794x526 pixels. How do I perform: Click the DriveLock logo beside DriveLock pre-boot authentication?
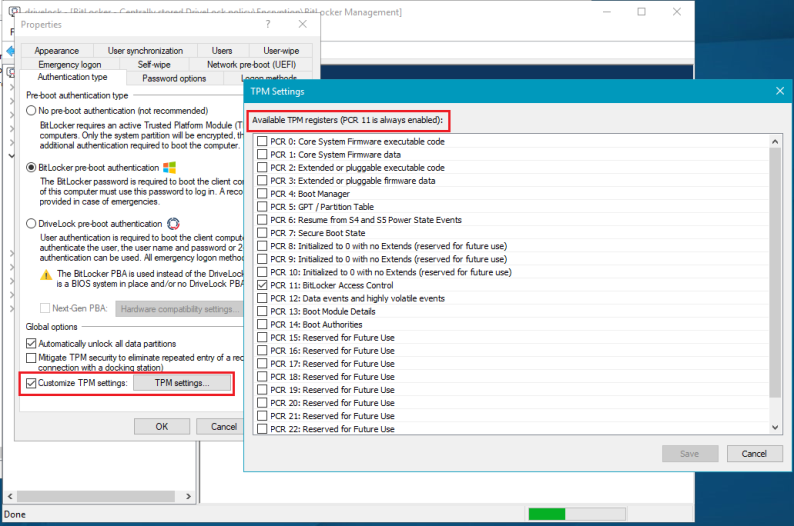[x=172, y=224]
